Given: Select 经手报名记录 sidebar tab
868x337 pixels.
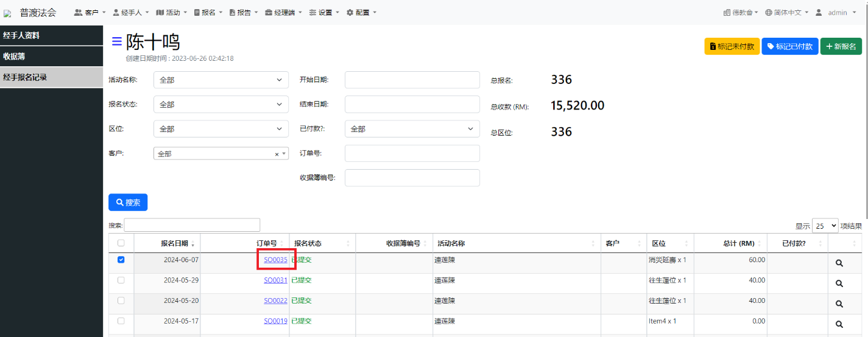Looking at the screenshot, I should pyautogui.click(x=51, y=77).
